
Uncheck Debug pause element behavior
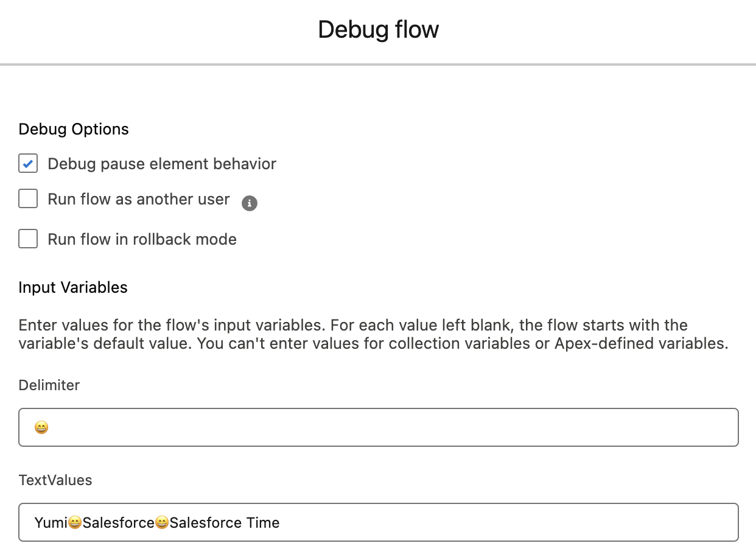[x=28, y=163]
